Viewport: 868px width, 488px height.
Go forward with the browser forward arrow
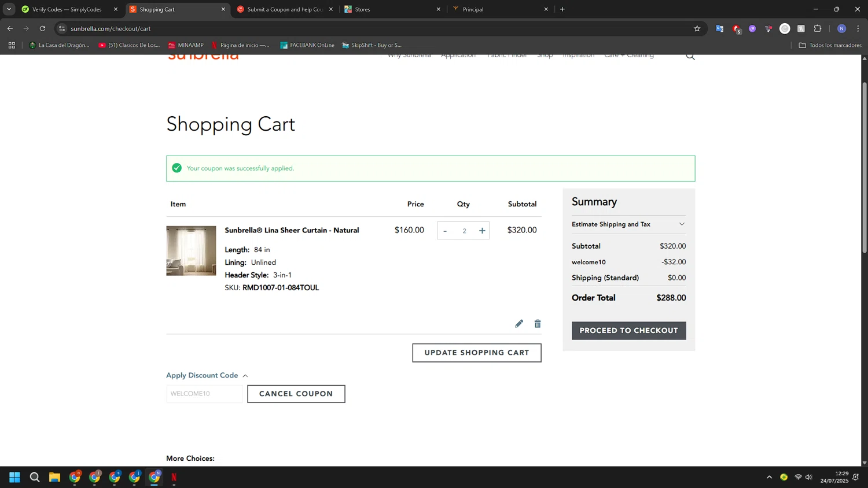point(26,28)
